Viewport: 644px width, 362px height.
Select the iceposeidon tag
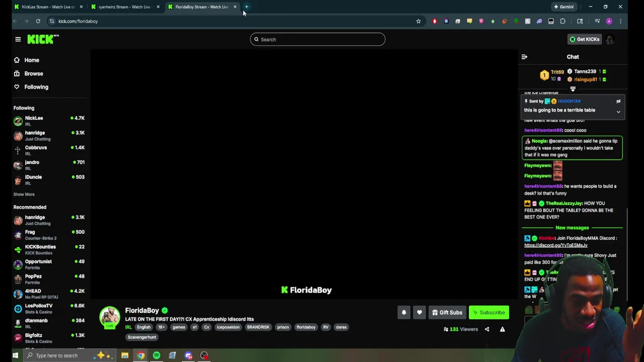(x=228, y=327)
